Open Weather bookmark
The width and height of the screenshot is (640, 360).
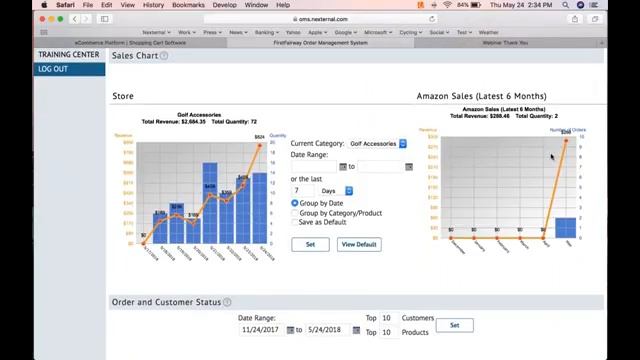(488, 32)
